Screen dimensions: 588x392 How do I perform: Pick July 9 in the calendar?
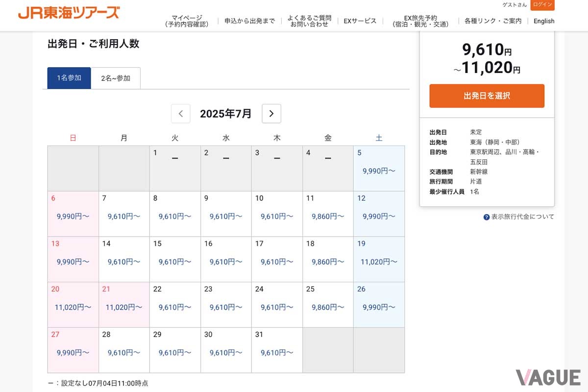pos(226,214)
